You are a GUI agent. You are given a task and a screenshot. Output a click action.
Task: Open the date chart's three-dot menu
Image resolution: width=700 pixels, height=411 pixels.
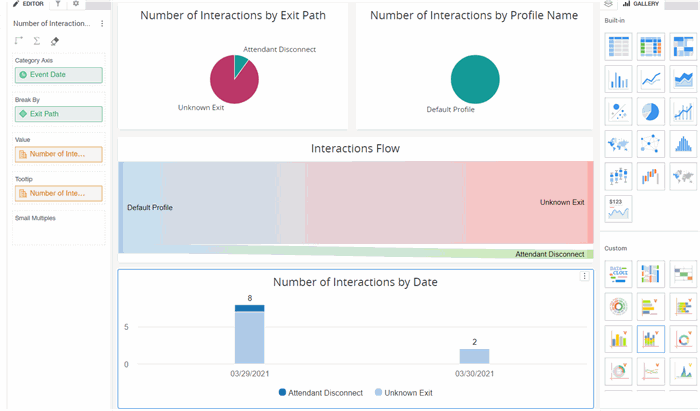point(585,276)
